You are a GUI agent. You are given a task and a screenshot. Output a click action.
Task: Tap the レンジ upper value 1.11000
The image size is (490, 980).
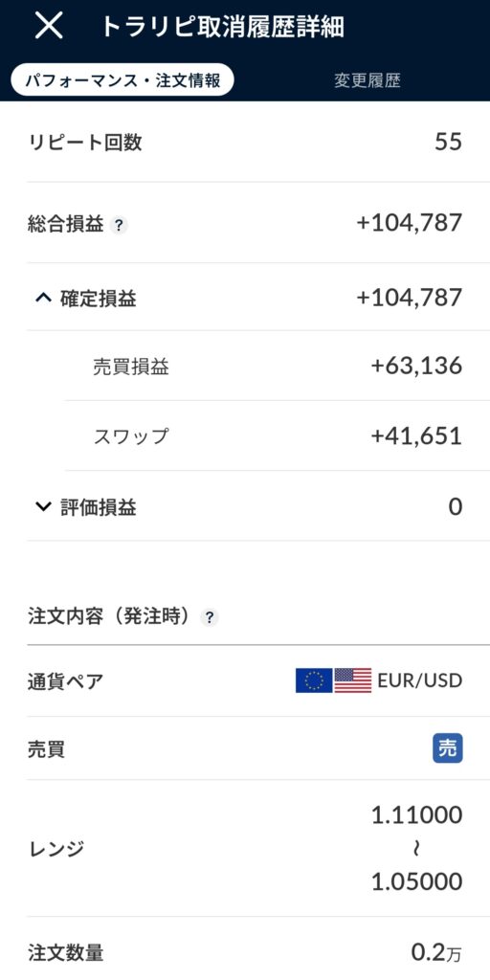coord(417,815)
